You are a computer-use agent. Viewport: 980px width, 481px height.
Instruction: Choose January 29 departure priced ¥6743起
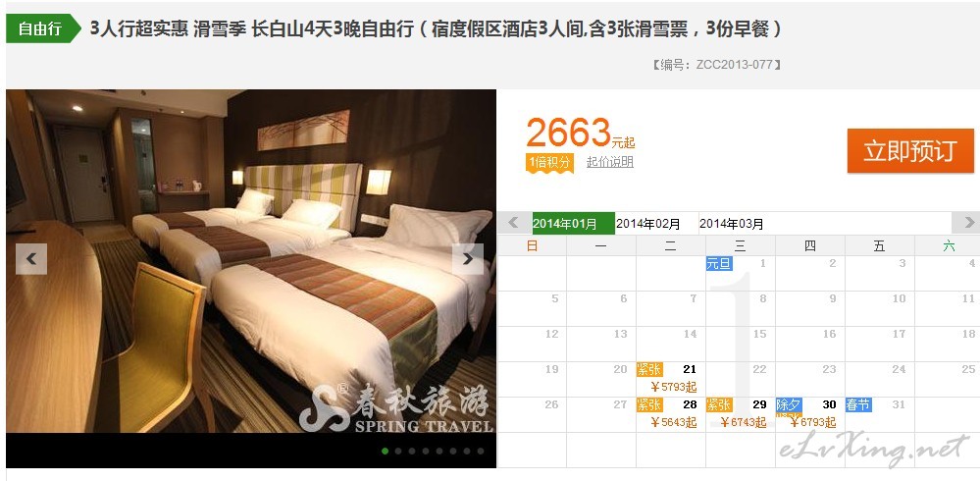[x=741, y=414]
